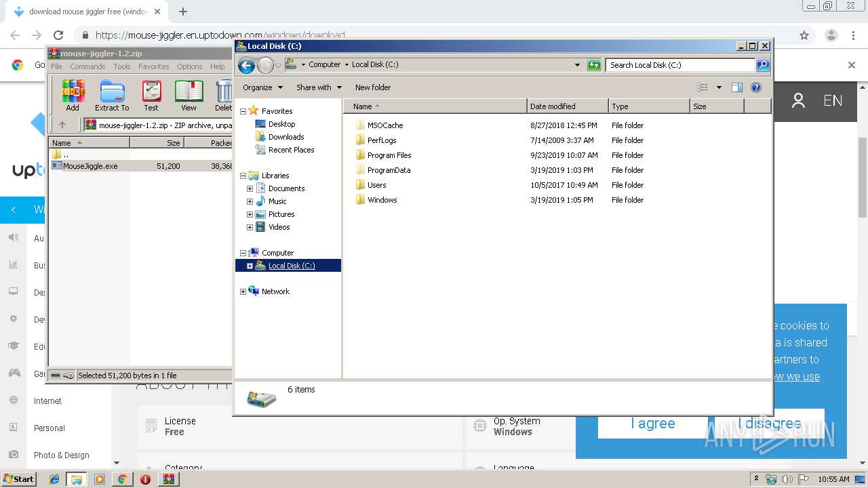Click the View icon in WinRAR
Screen dimensions: 868x488
click(x=189, y=96)
